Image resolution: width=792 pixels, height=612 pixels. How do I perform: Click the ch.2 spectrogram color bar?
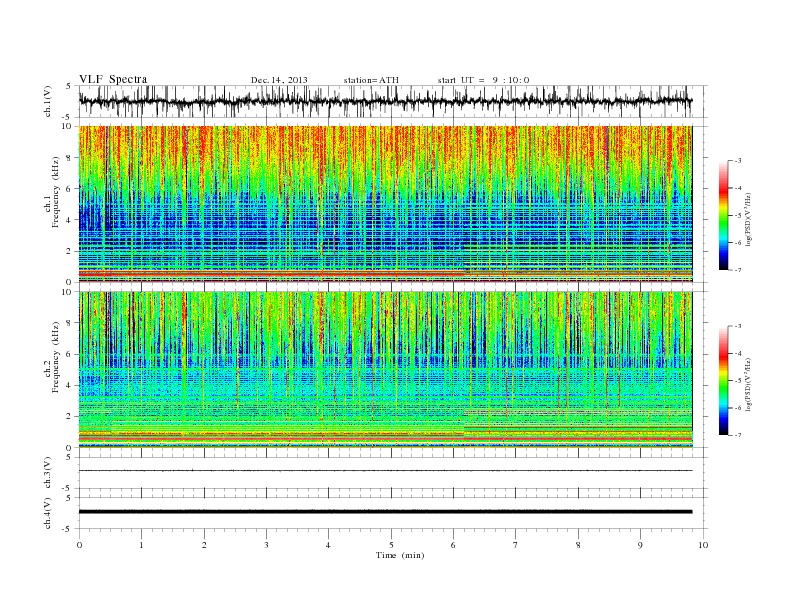[723, 381]
